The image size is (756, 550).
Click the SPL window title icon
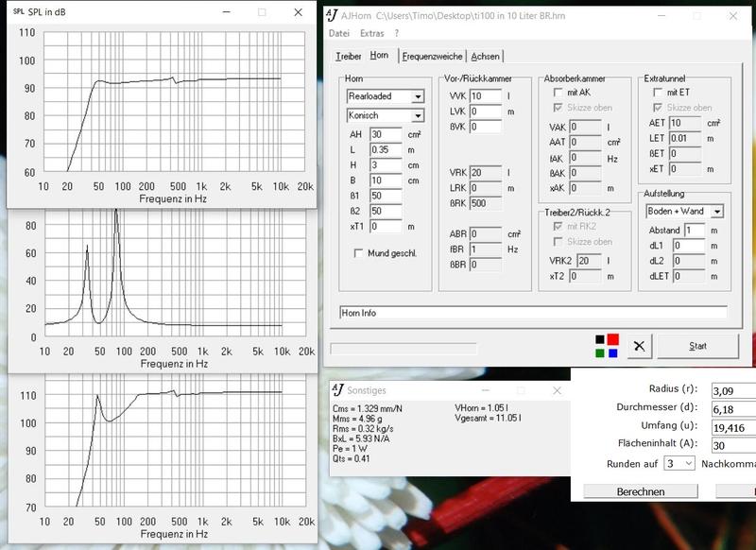tap(18, 12)
